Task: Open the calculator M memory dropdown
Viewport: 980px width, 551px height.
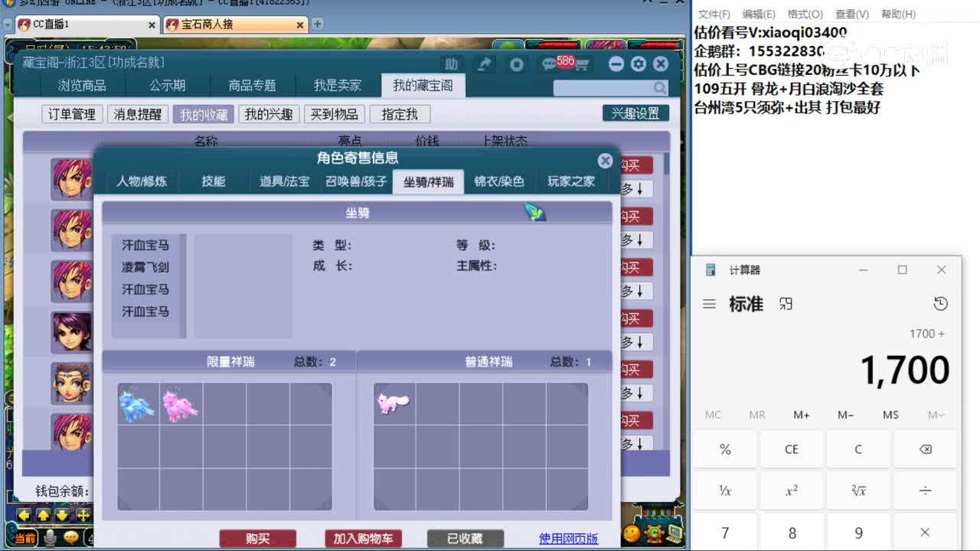Action: (936, 415)
